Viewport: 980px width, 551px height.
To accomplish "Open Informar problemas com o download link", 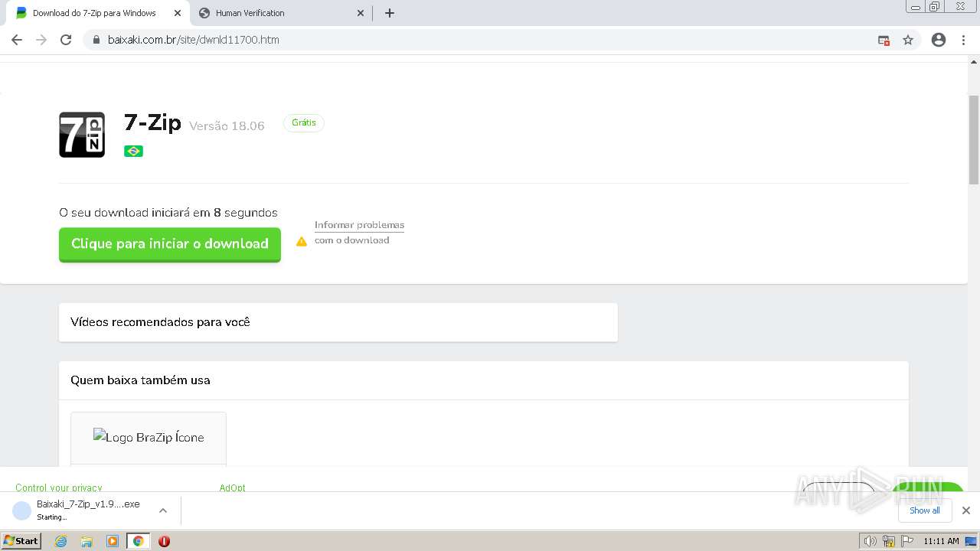I will [x=359, y=233].
